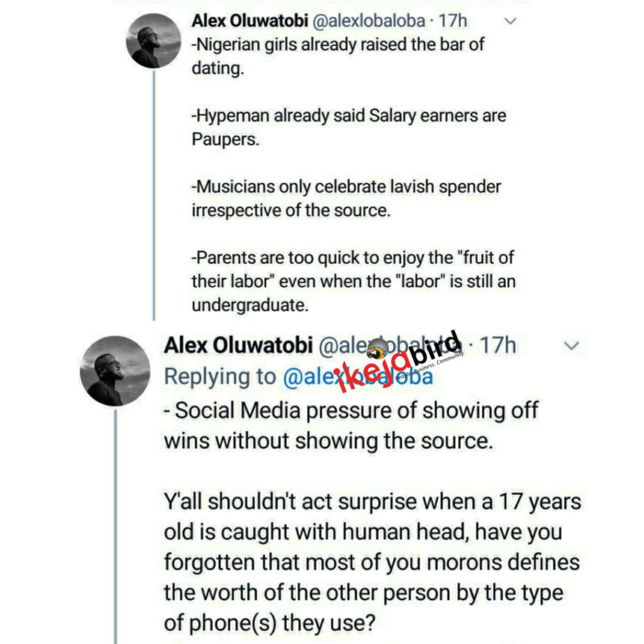This screenshot has height=644, width=644.
Task: Click the "Y'all shouldn't act surprise" paragraph
Action: (371, 562)
